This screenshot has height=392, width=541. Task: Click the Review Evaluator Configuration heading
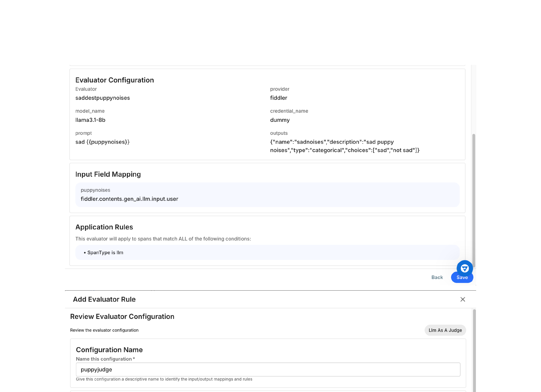[x=122, y=316]
